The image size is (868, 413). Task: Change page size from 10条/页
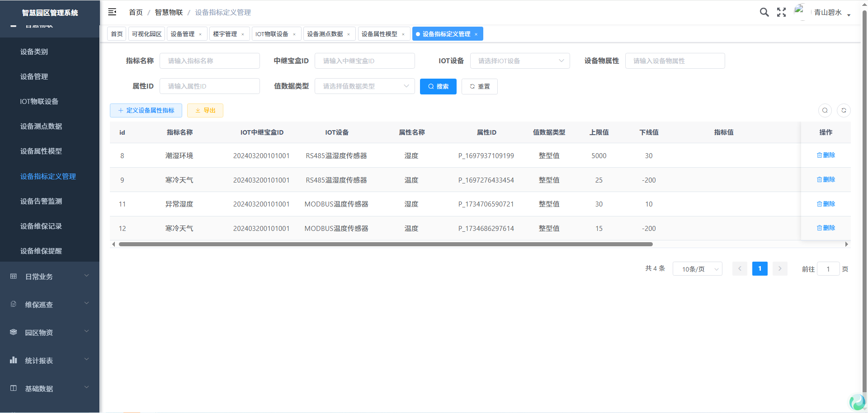pos(697,269)
